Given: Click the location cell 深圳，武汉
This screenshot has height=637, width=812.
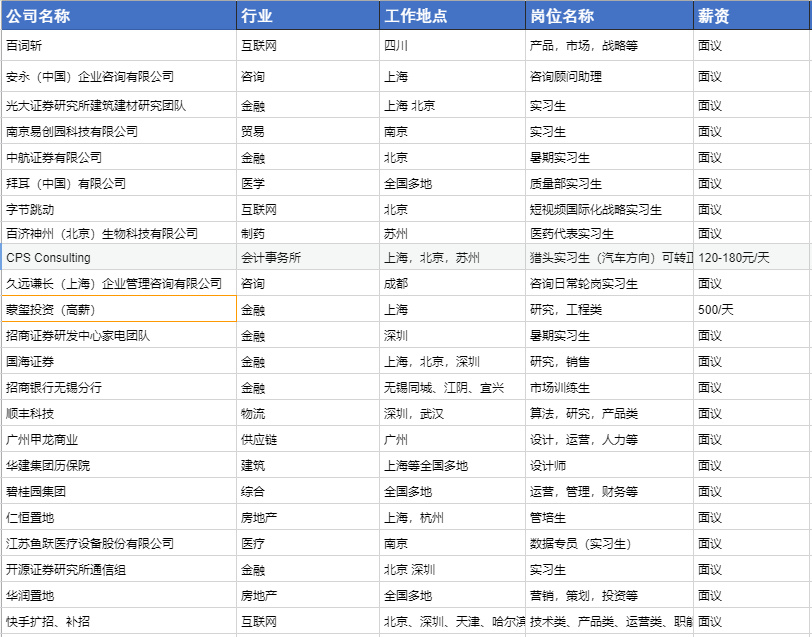Looking at the screenshot, I should [x=453, y=413].
